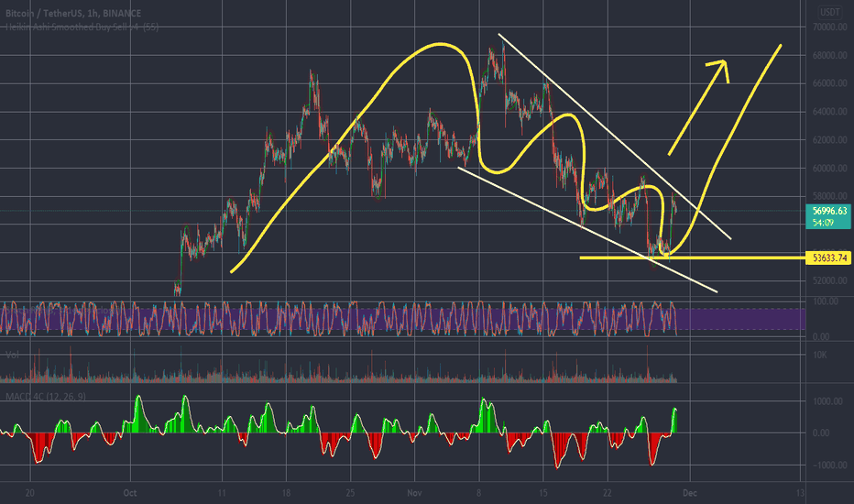Click the Nov label on time axis
Viewport: 854px width, 504px height.
(414, 493)
